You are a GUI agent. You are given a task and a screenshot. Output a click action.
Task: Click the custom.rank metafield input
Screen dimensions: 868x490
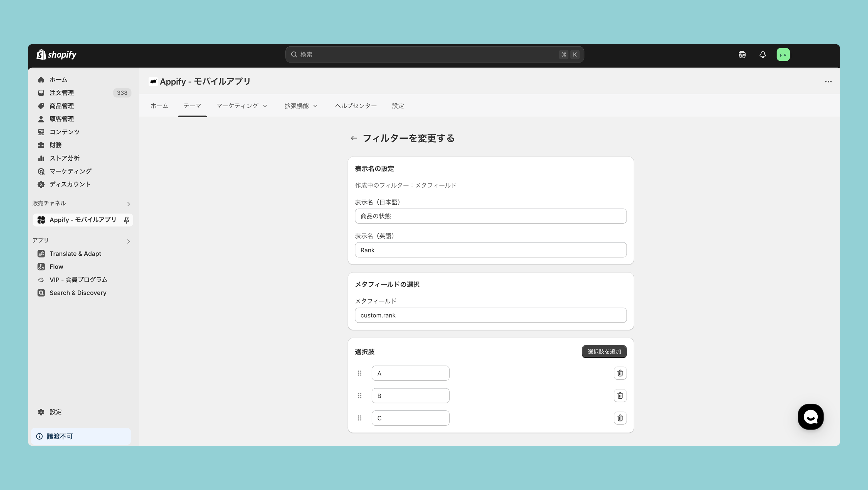tap(490, 315)
